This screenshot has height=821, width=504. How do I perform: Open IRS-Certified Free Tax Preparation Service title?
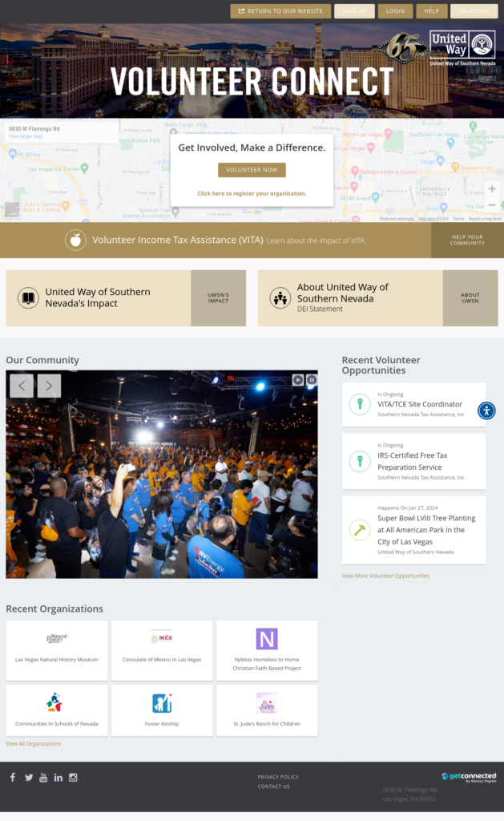[x=413, y=461]
